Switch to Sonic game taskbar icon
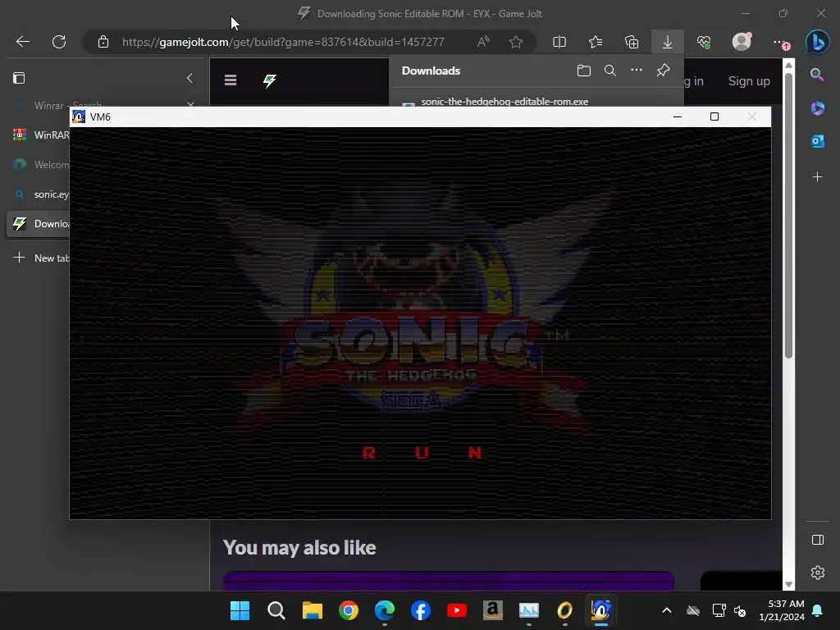Viewport: 840px width, 630px height. click(601, 610)
